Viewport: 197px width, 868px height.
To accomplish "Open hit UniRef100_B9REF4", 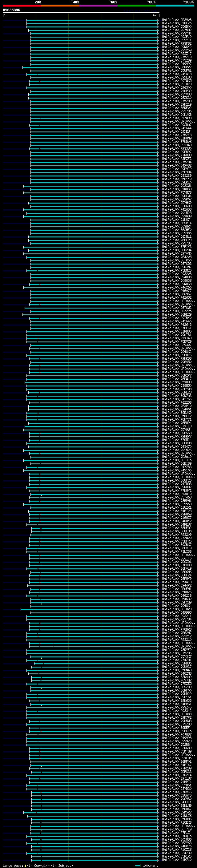I will [177, 728].
